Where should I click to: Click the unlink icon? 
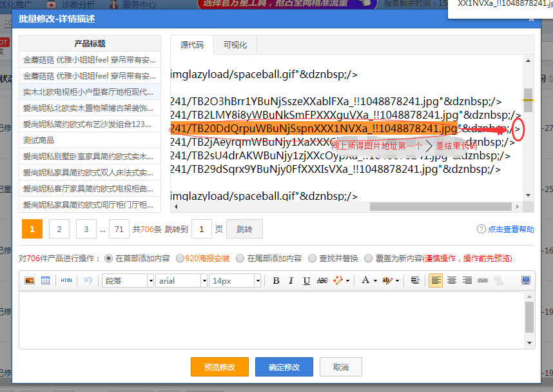tap(498, 280)
